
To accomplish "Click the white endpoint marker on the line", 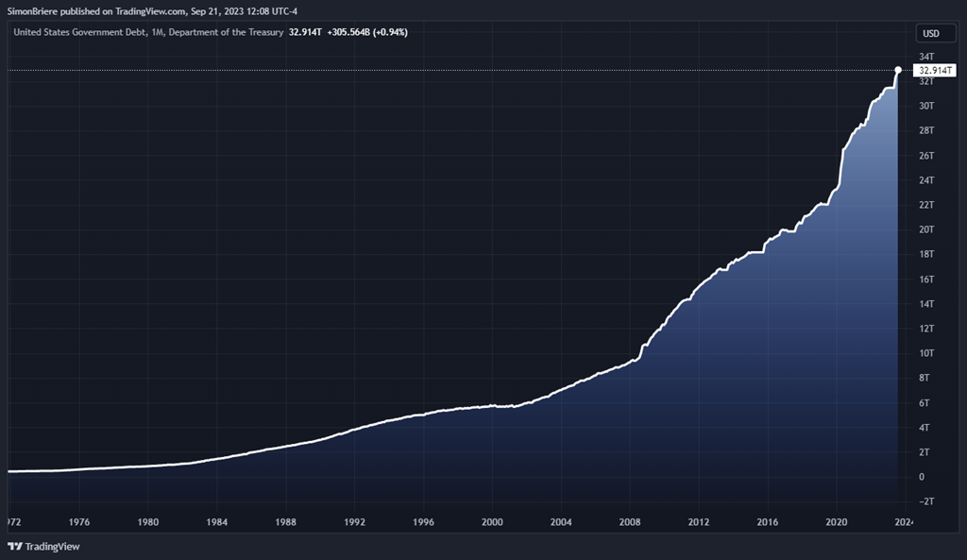I will (x=897, y=70).
